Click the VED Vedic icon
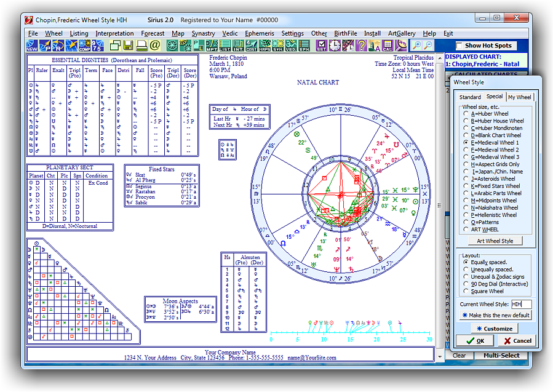This screenshot has width=553, height=392. point(290,46)
